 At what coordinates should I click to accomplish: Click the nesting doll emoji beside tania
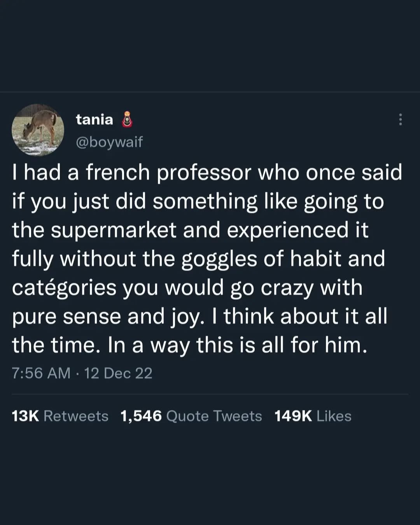tap(127, 120)
